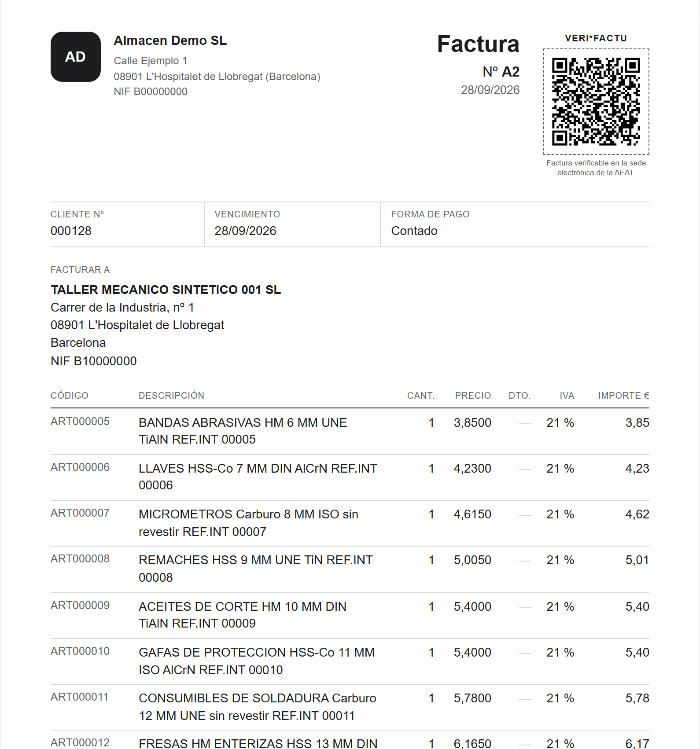Select the amount 5,78
This screenshot has width=700, height=749.
click(x=637, y=698)
